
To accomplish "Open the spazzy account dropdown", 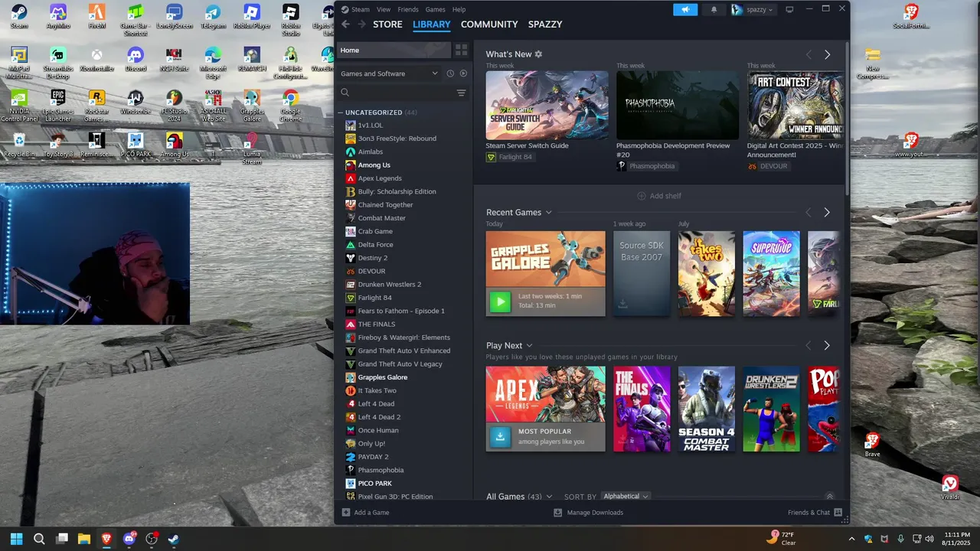I will (753, 9).
